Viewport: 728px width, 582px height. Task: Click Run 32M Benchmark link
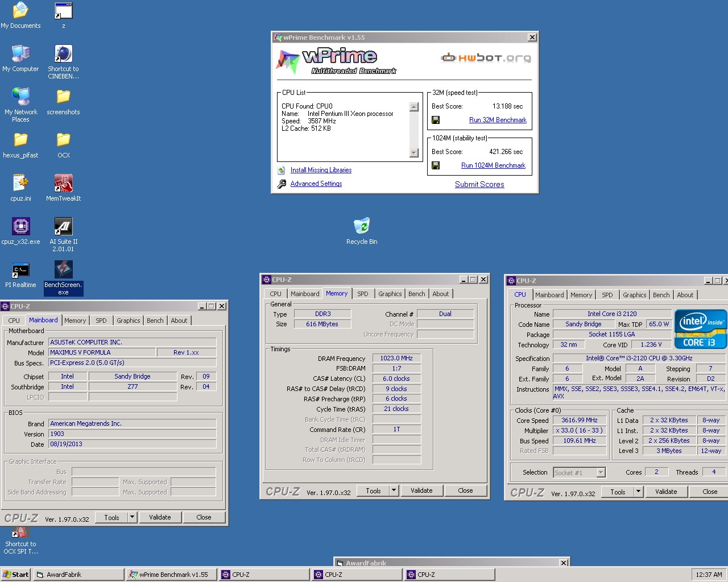(498, 120)
